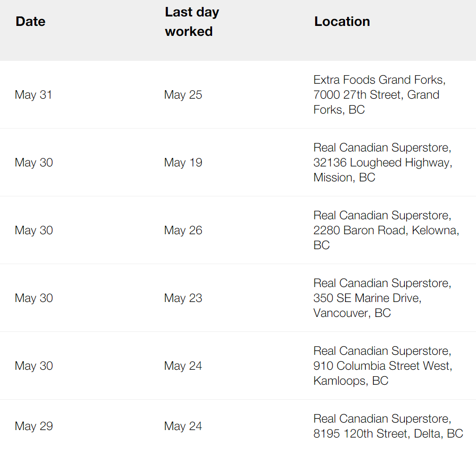The height and width of the screenshot is (452, 476).
Task: Click the 32136 Lougheed Highway Mission location
Action: tap(383, 162)
